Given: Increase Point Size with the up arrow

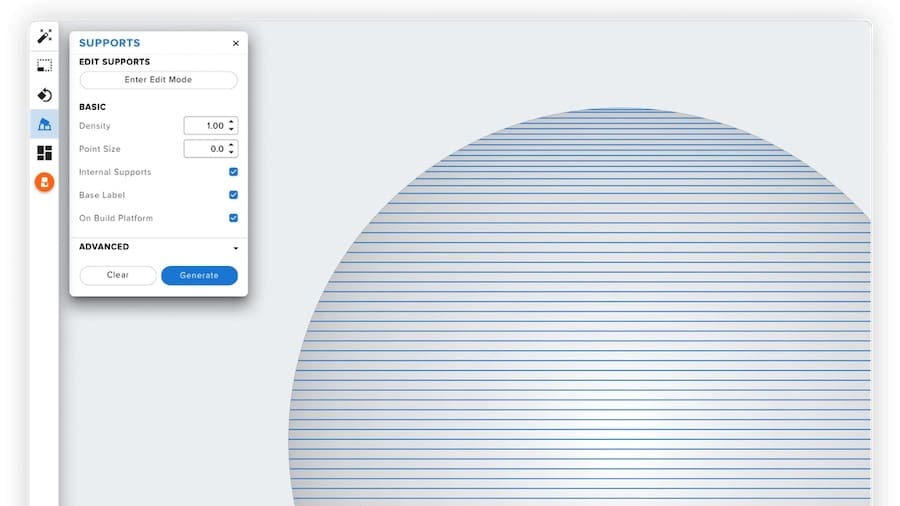Looking at the screenshot, I should 231,145.
